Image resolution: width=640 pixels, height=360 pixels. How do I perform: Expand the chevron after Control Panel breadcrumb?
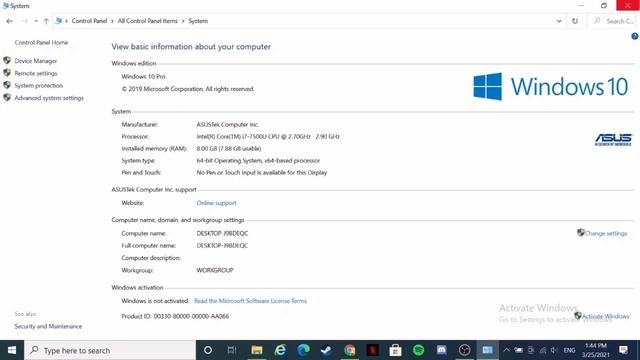point(112,21)
